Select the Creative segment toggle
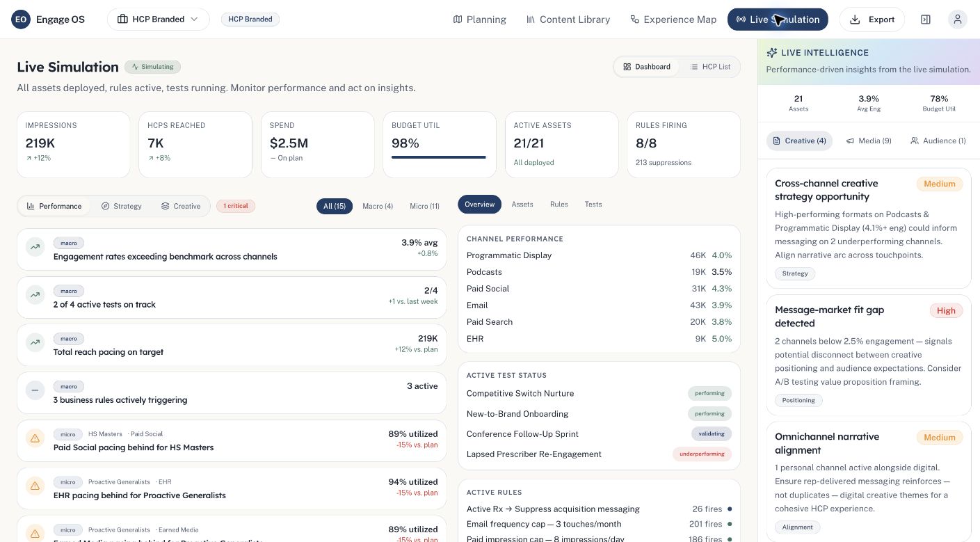 pyautogui.click(x=181, y=206)
